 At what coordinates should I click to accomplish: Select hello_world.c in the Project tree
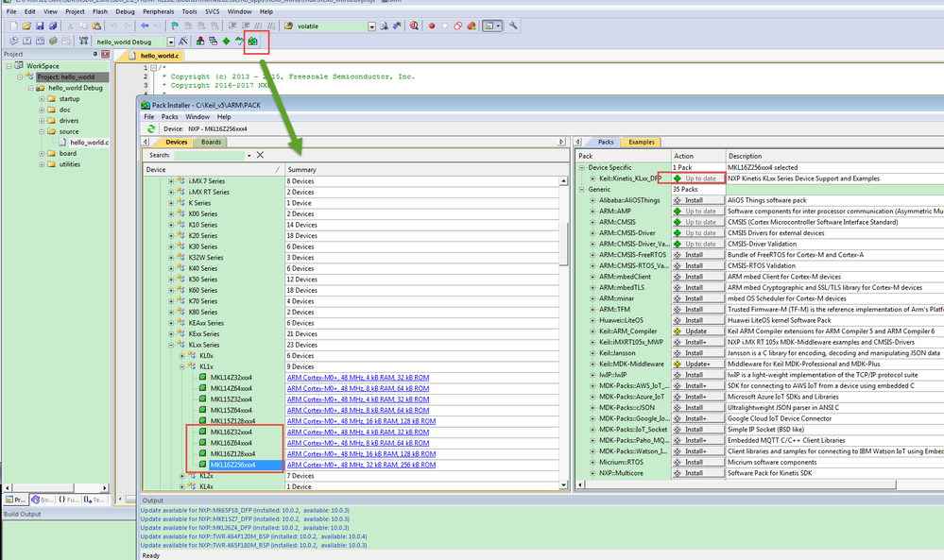tap(89, 143)
